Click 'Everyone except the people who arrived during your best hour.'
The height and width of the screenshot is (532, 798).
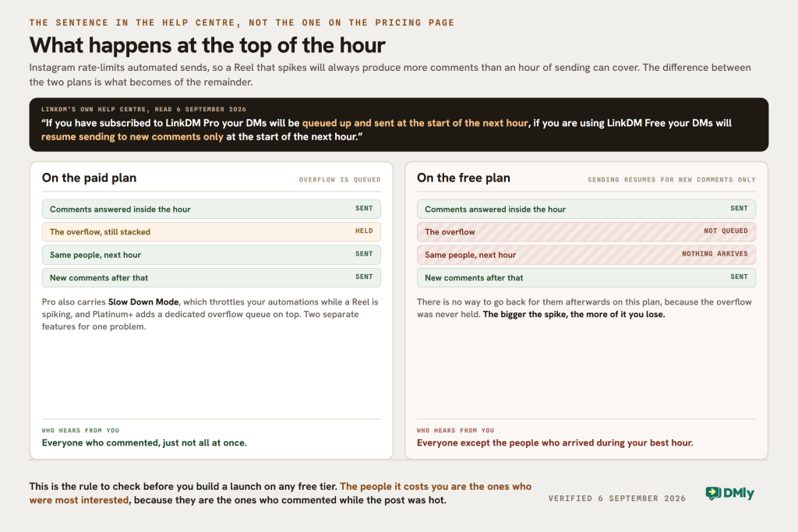pos(555,443)
